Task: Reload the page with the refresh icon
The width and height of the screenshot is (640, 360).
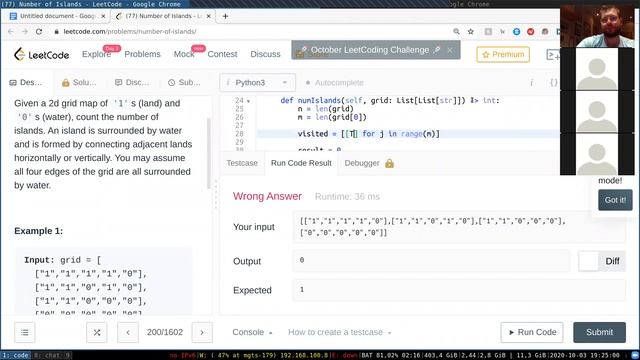Action: point(39,31)
